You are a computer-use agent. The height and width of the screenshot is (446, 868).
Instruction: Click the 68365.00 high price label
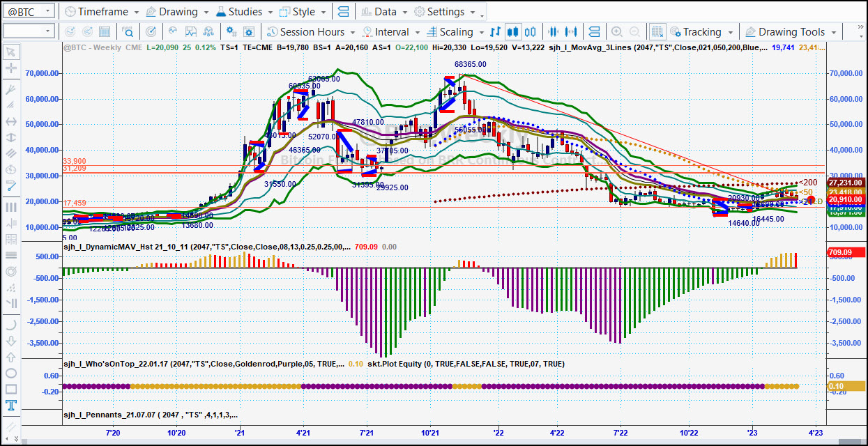point(471,64)
